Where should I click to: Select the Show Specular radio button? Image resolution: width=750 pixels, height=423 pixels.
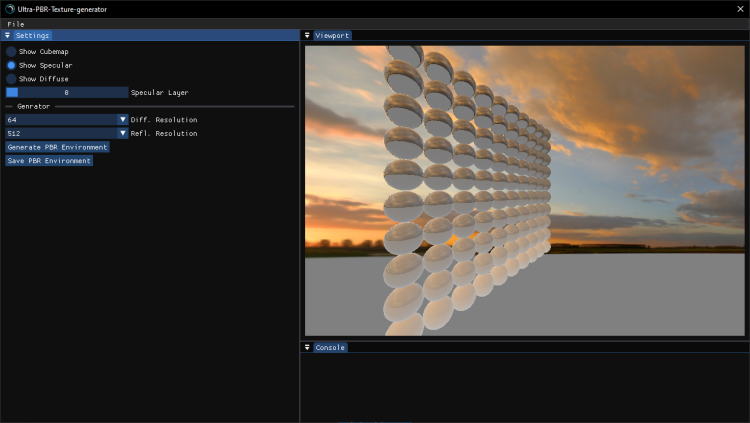[11, 65]
